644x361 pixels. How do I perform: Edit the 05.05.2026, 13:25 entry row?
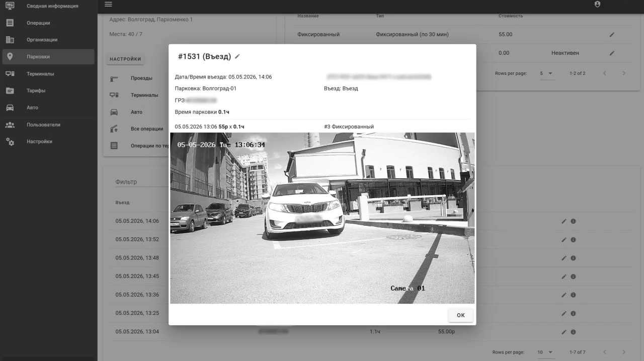[563, 313]
